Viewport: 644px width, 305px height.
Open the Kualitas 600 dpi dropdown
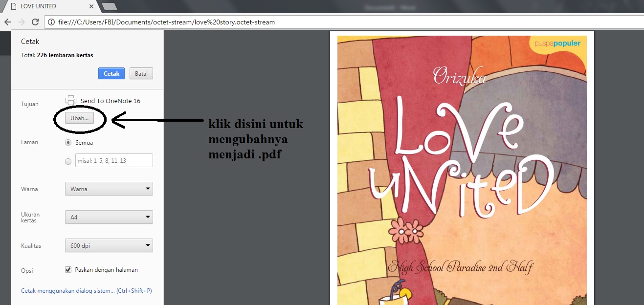[x=109, y=245]
